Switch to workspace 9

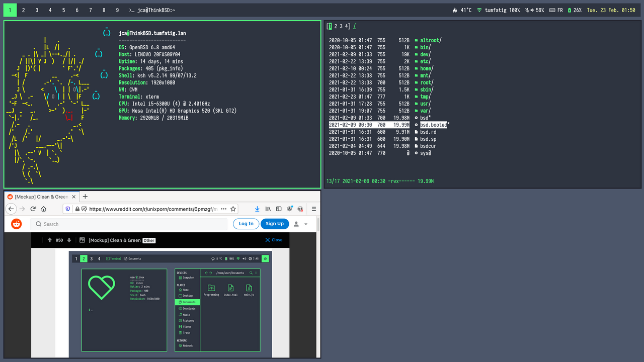(x=117, y=10)
